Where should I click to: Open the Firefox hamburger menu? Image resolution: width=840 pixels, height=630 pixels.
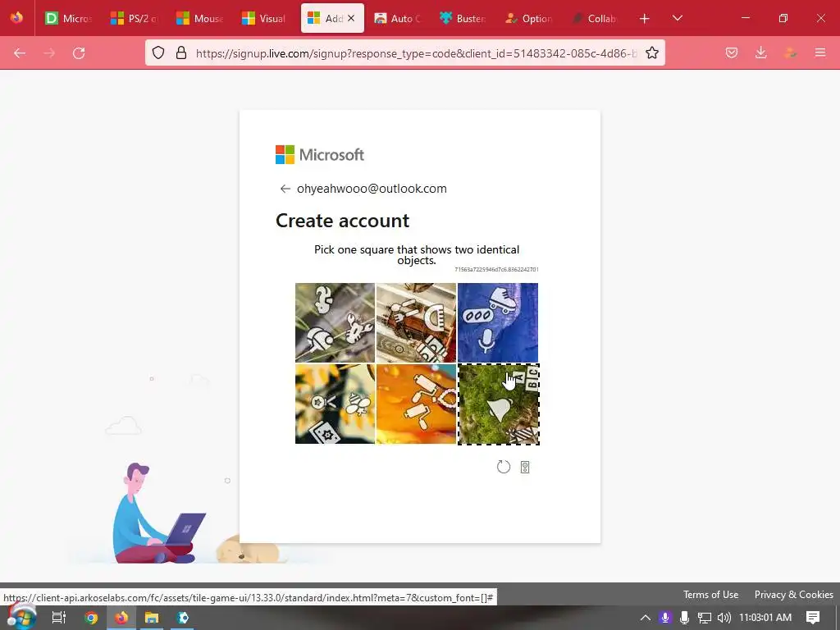820,52
